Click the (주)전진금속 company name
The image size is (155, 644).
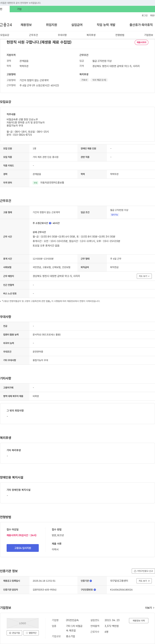click(x=72, y=620)
